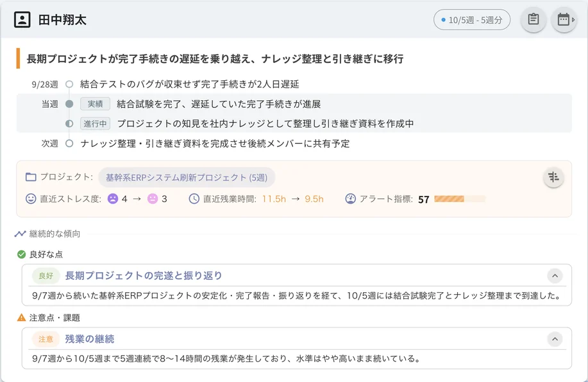
Task: Click the smiley icon beside 直近ストレス度
Action: coord(31,198)
